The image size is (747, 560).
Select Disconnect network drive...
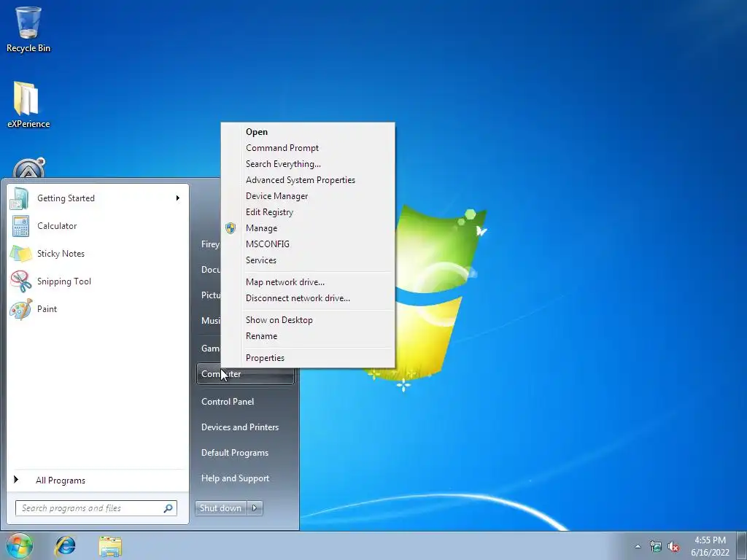point(308,298)
